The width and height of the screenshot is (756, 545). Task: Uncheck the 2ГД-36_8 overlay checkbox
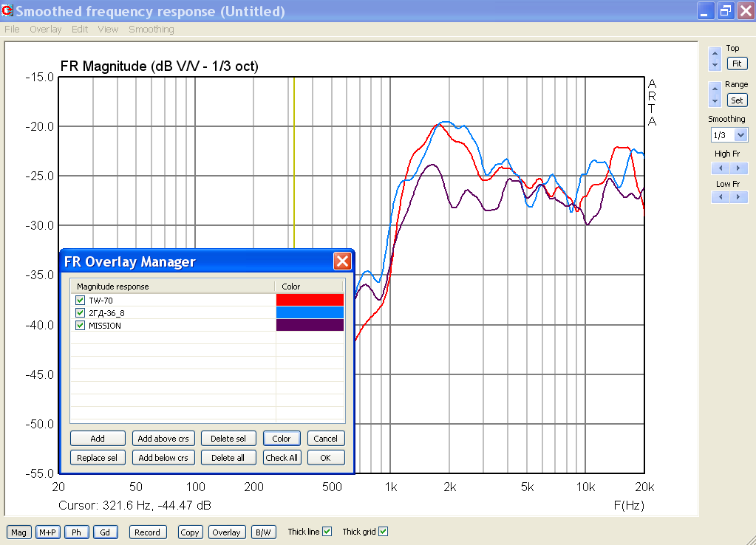point(80,312)
